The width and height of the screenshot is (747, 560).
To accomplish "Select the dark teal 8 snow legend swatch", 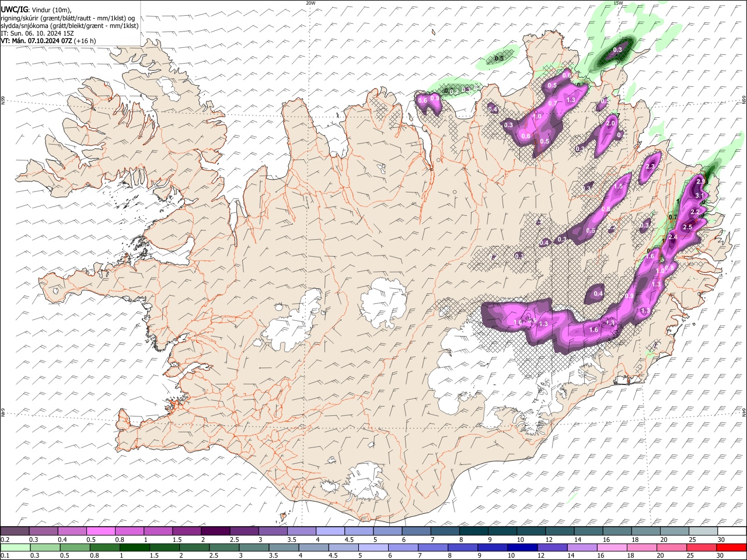I will [x=473, y=531].
